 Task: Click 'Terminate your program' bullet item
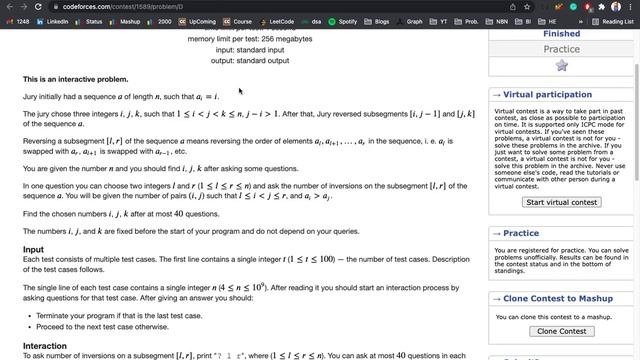tap(119, 316)
